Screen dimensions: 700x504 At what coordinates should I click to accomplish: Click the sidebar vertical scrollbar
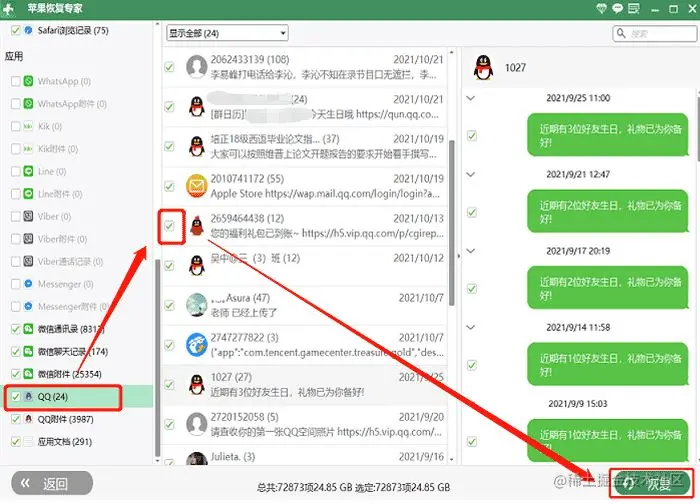point(157,357)
